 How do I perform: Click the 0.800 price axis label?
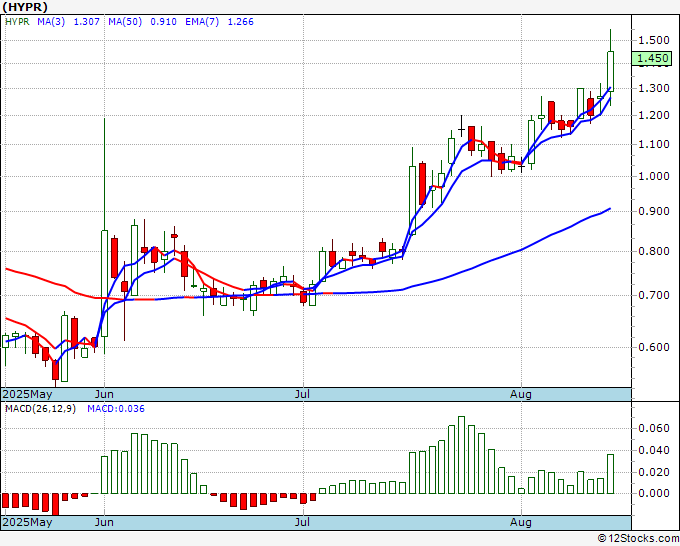coord(654,251)
